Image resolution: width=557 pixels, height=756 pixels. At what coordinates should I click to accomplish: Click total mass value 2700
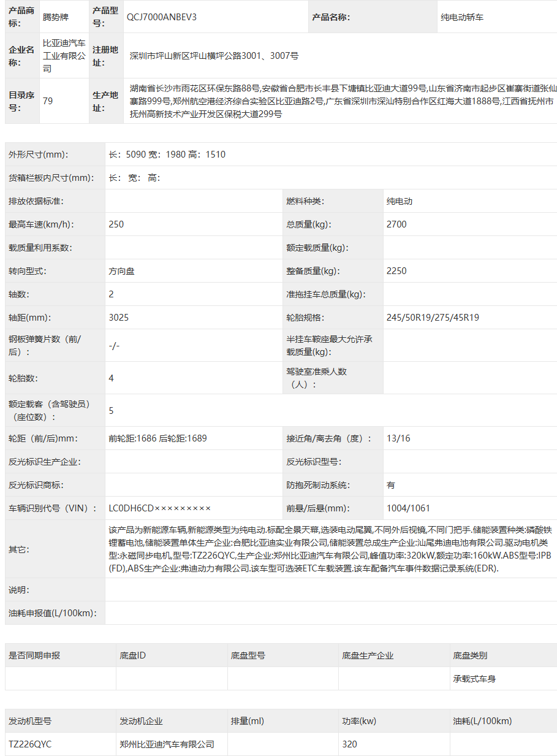point(396,224)
